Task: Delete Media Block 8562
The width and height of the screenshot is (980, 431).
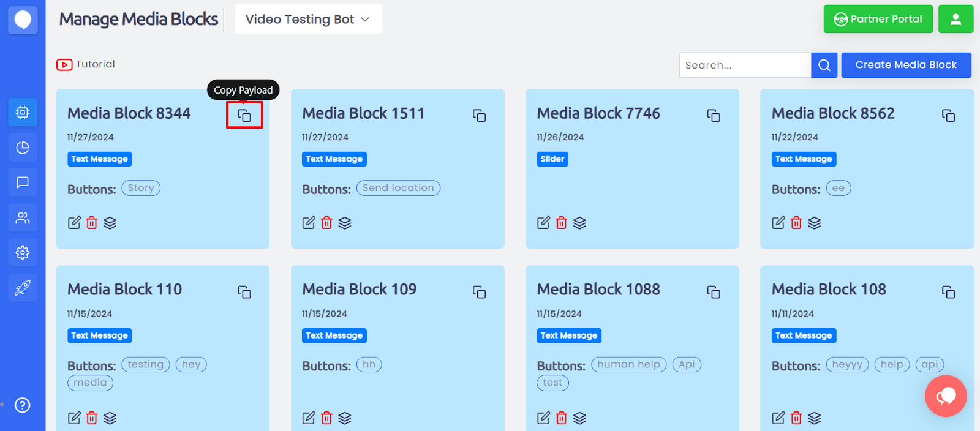Action: [x=796, y=223]
